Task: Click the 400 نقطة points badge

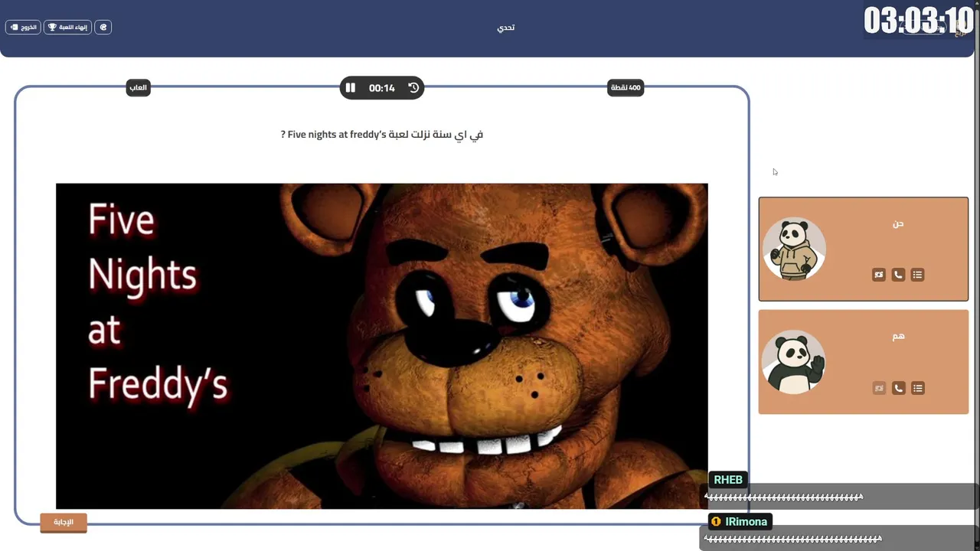Action: tap(626, 88)
